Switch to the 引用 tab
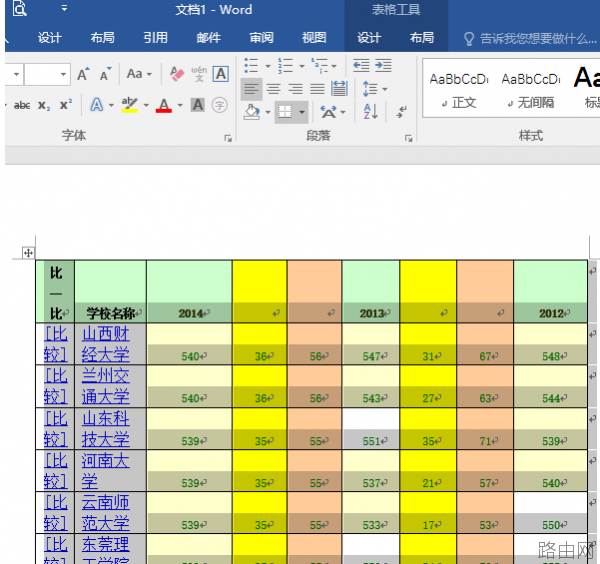This screenshot has width=600, height=564. 155,38
